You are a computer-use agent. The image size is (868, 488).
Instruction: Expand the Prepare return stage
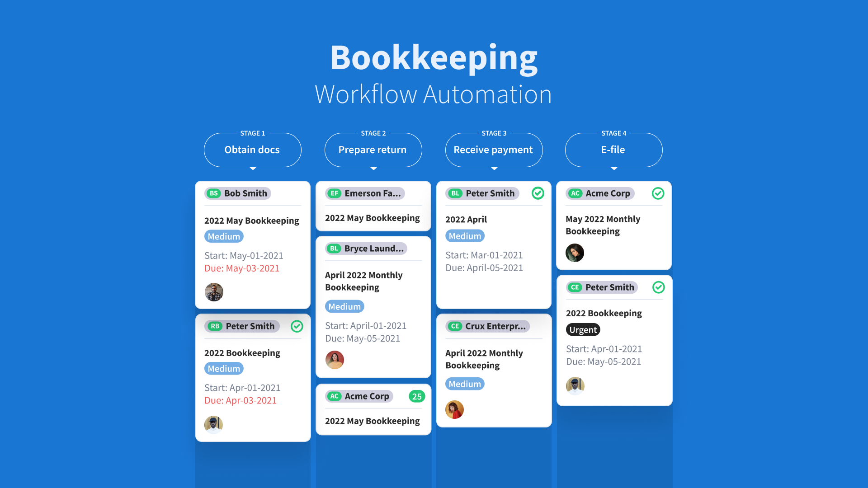[373, 150]
